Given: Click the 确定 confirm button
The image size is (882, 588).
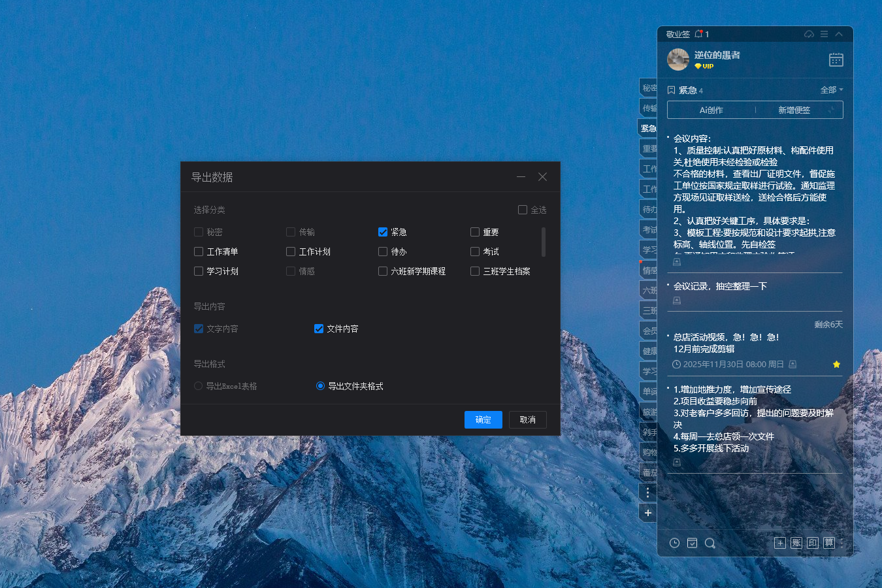Looking at the screenshot, I should [x=483, y=419].
